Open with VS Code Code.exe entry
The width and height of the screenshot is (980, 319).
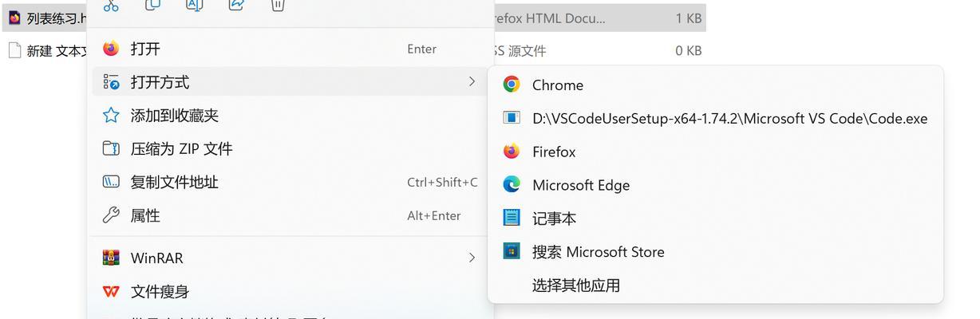[x=715, y=118]
